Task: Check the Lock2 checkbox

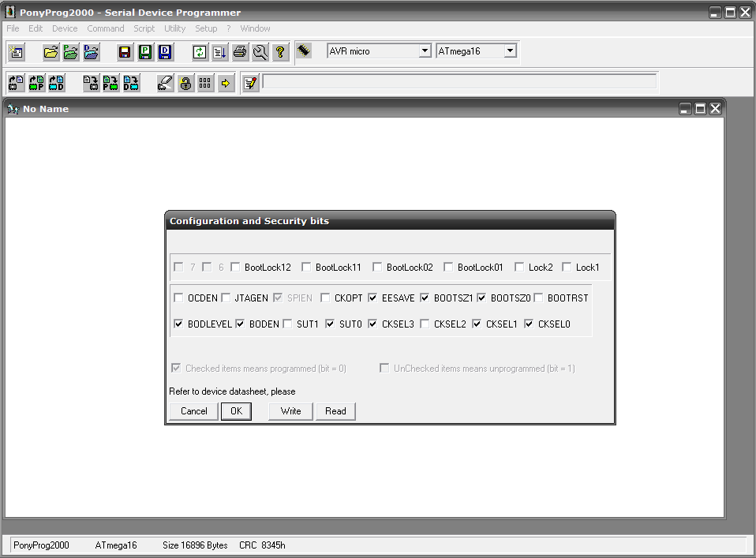Action: coord(519,268)
